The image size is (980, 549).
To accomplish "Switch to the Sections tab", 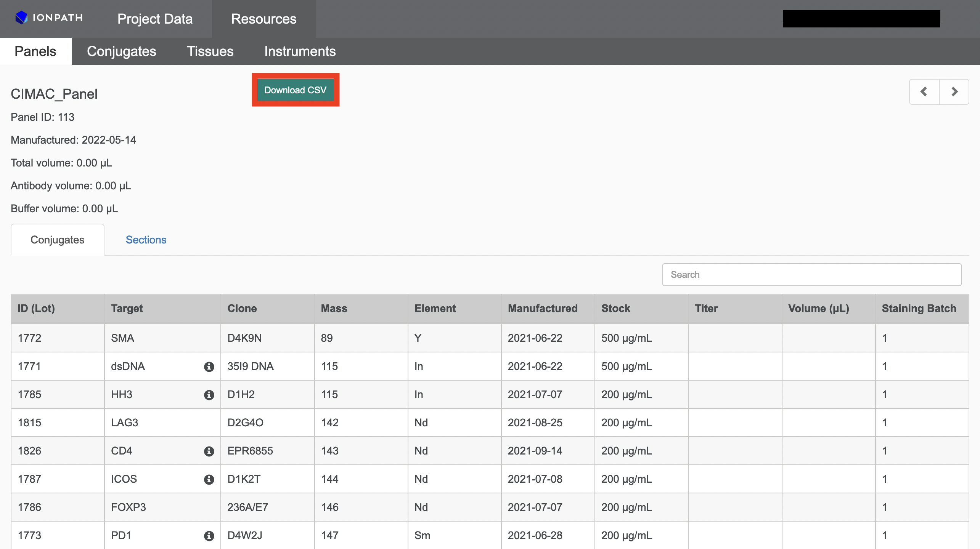I will [146, 240].
